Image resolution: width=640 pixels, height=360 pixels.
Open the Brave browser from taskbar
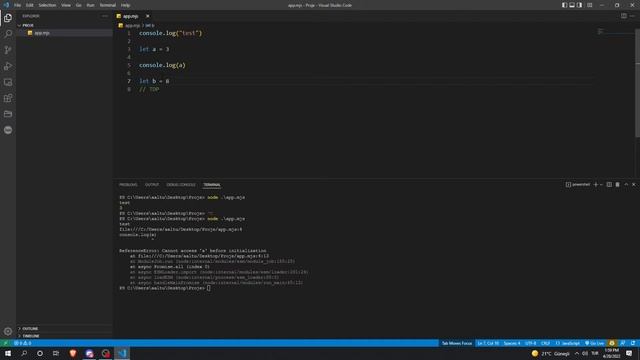[73, 353]
